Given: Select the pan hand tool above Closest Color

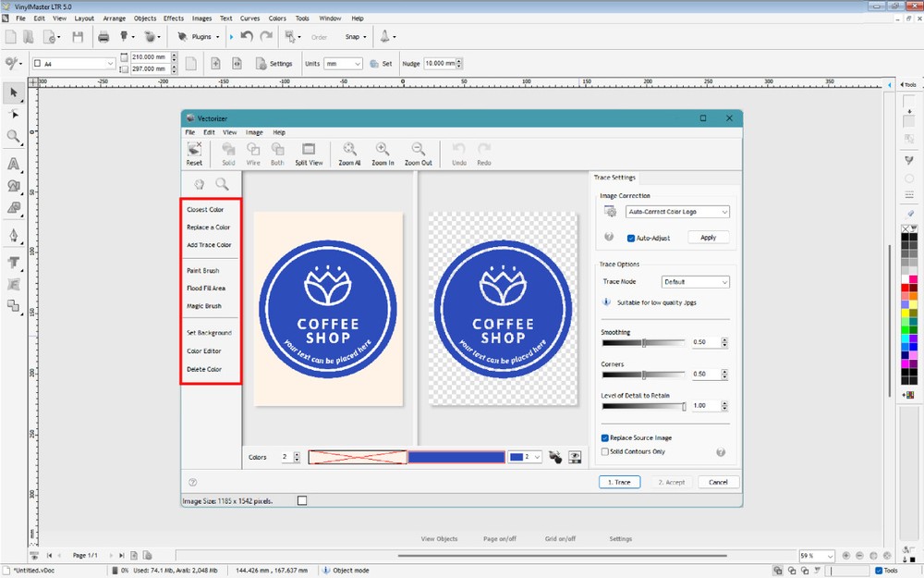Looking at the screenshot, I should click(199, 183).
